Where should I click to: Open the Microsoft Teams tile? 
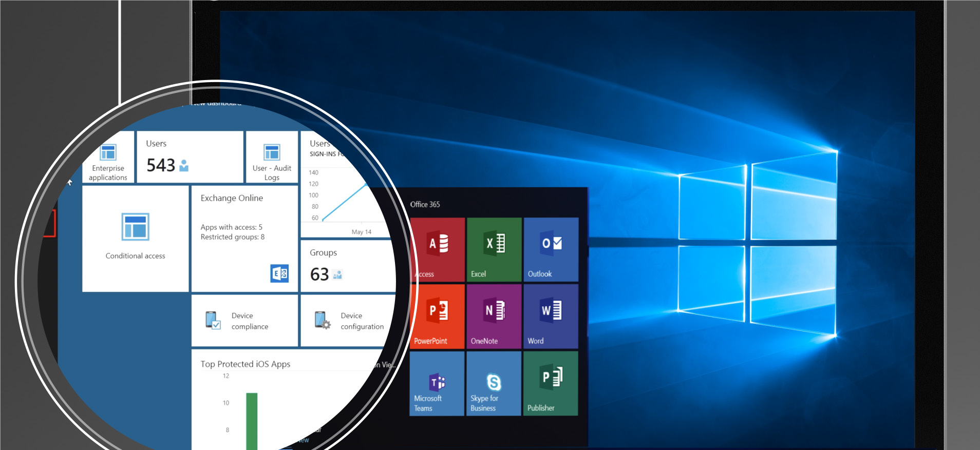pos(437,383)
